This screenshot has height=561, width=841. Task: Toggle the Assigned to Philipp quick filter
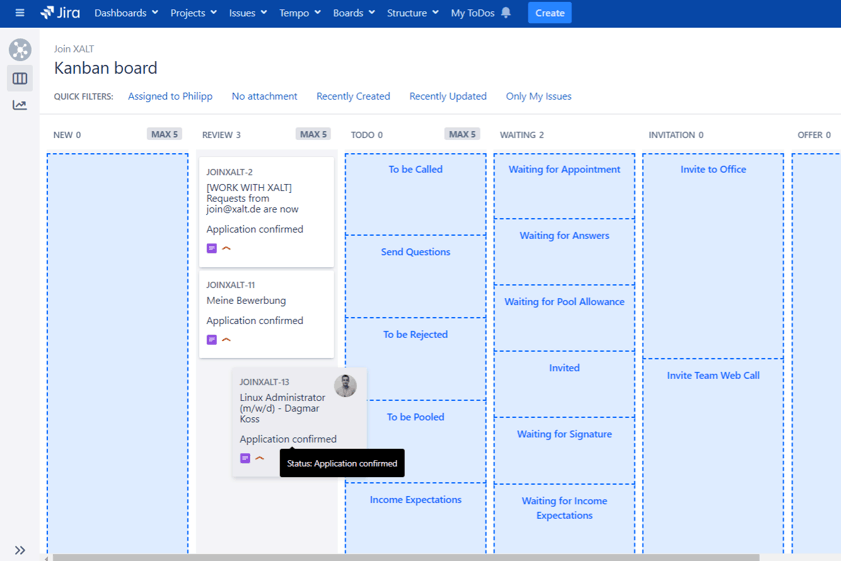click(170, 96)
